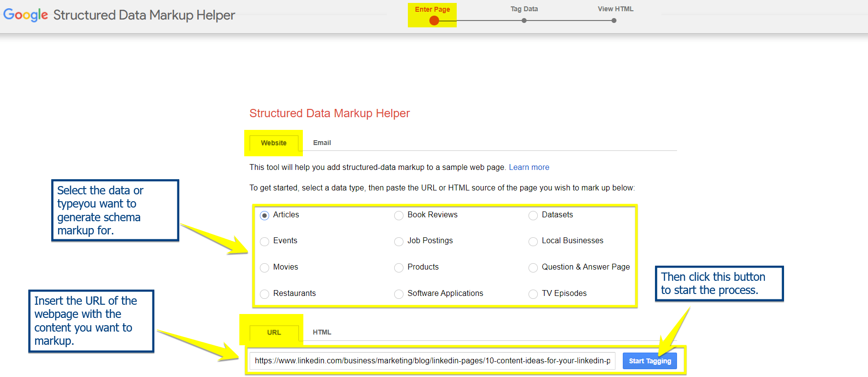Open the Learn more link
This screenshot has height=377, width=868.
coord(529,167)
